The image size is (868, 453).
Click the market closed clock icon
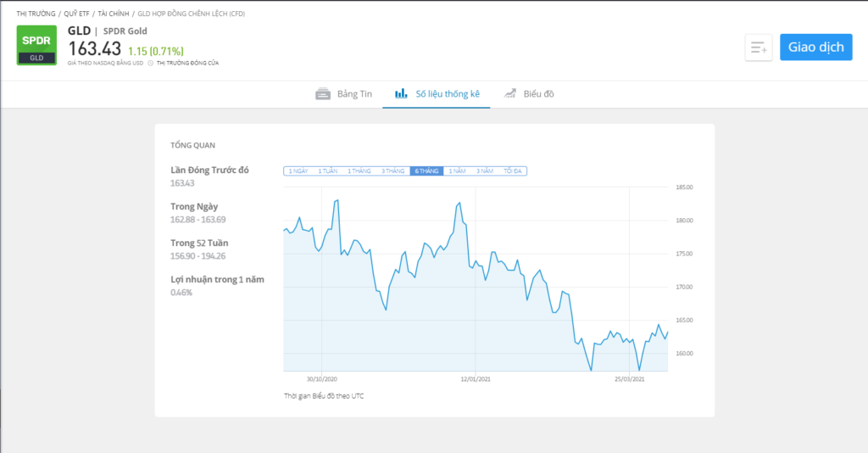151,63
